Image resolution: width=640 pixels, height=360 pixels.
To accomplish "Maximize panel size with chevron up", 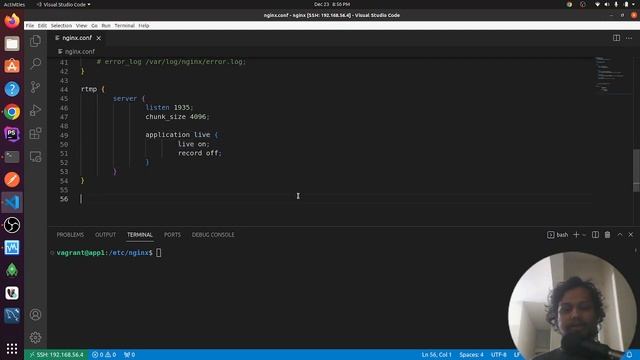I will coord(620,235).
